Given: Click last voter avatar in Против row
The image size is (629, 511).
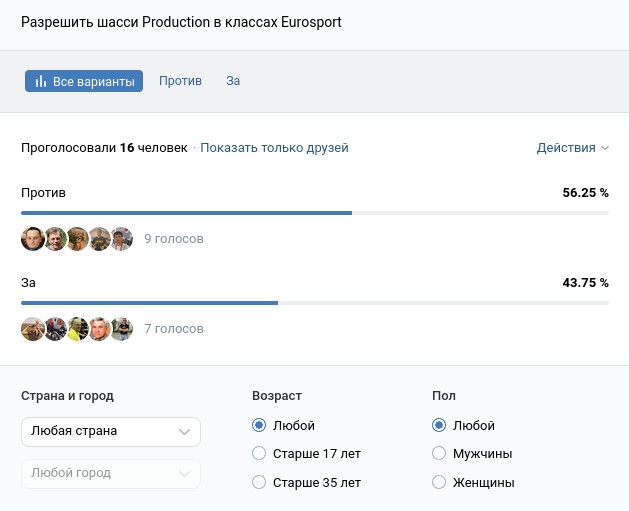Looking at the screenshot, I should pos(122,239).
